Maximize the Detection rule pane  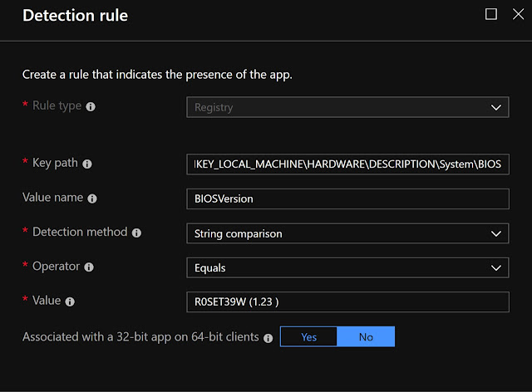(491, 14)
